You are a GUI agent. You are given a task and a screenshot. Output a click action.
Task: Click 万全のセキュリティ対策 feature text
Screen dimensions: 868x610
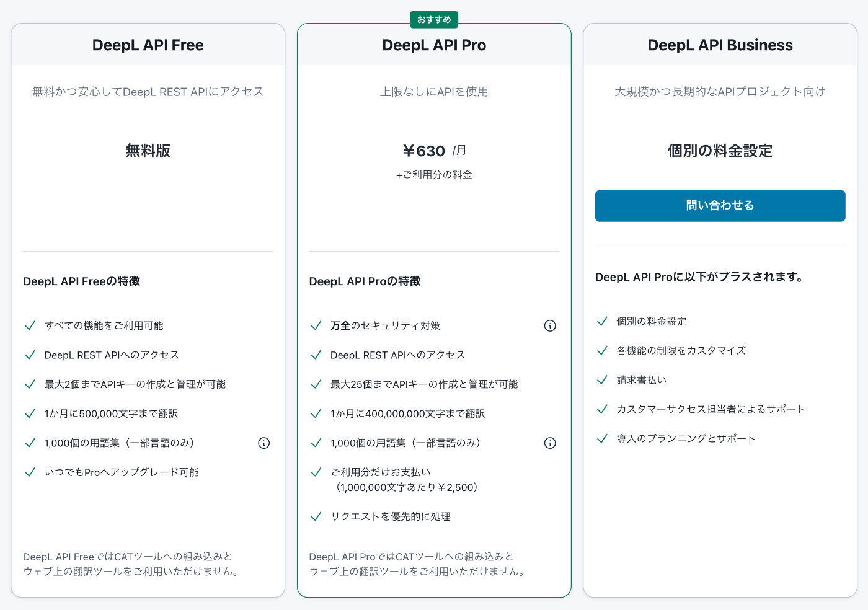(385, 325)
